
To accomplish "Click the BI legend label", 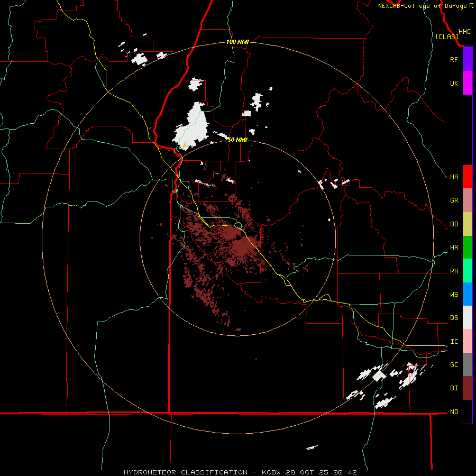I will click(454, 388).
